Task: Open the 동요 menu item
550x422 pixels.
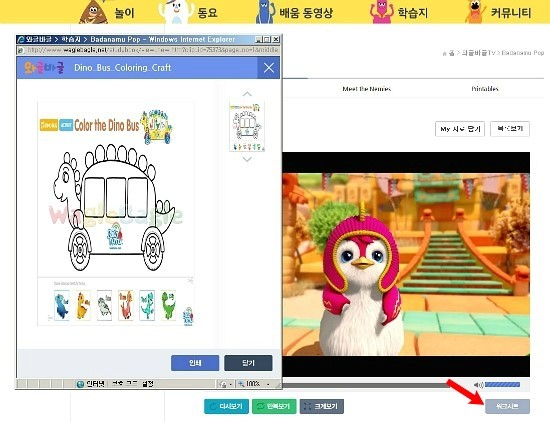Action: 189,12
